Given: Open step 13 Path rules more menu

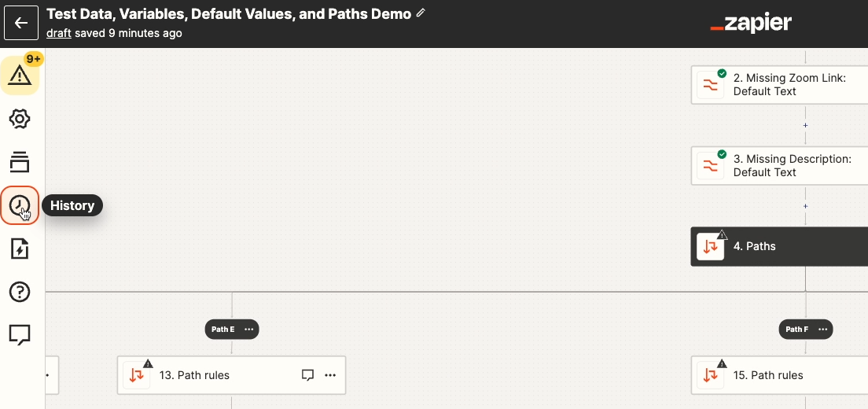Looking at the screenshot, I should (330, 375).
